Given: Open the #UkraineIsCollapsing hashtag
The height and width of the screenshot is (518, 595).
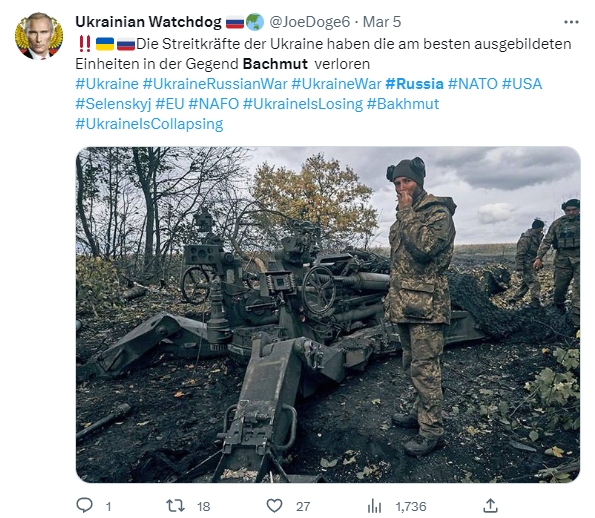Looking at the screenshot, I should point(149,124).
